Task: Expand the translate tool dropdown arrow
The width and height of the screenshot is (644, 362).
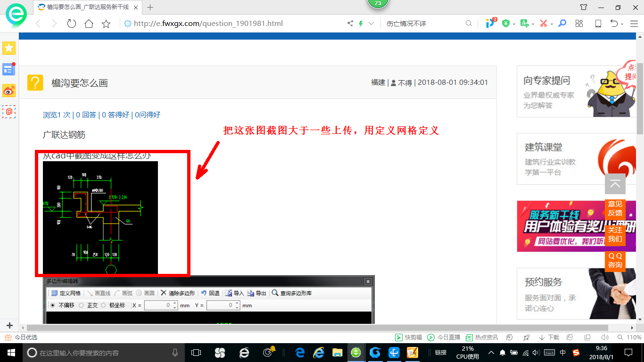Action: (x=533, y=24)
